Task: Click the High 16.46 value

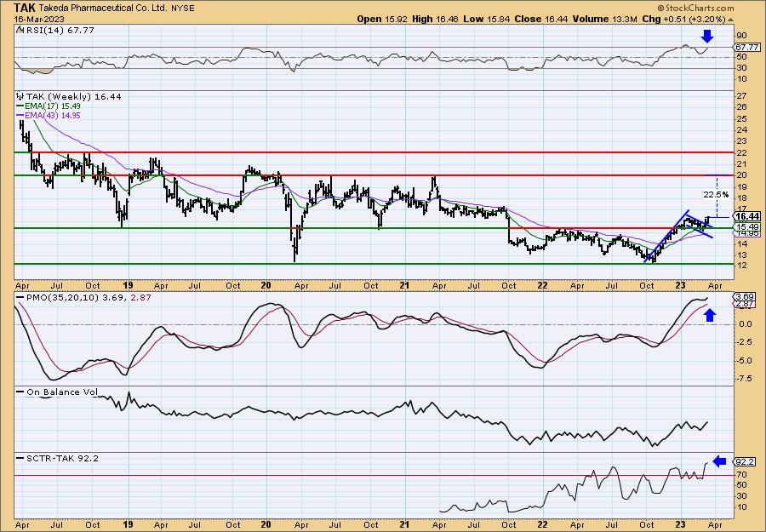Action: [436, 19]
